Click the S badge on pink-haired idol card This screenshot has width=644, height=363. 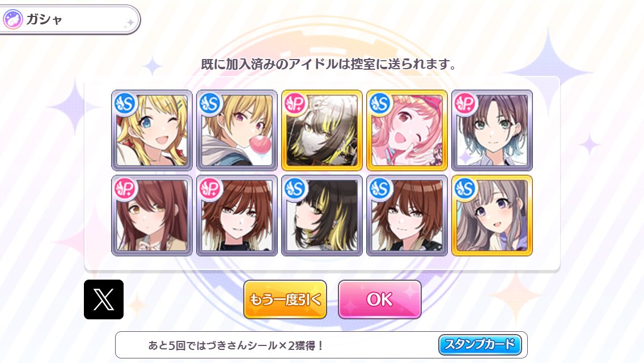(x=380, y=103)
